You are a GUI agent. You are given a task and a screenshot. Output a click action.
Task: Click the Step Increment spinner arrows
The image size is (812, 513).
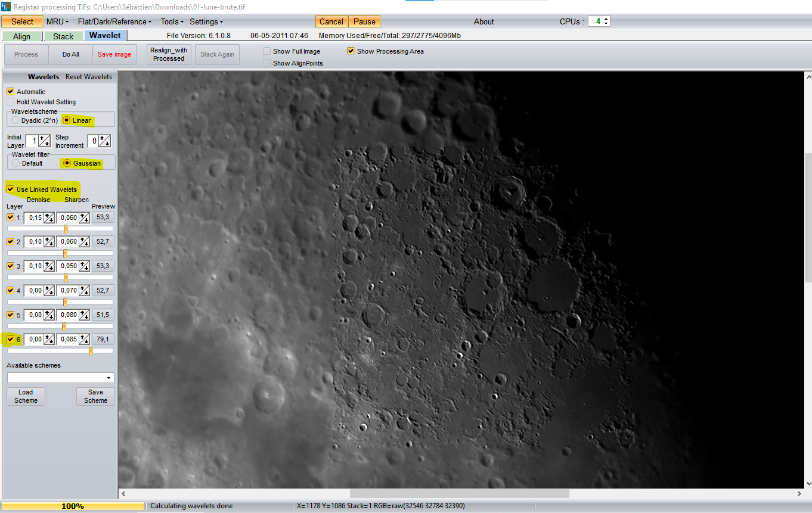click(x=105, y=141)
